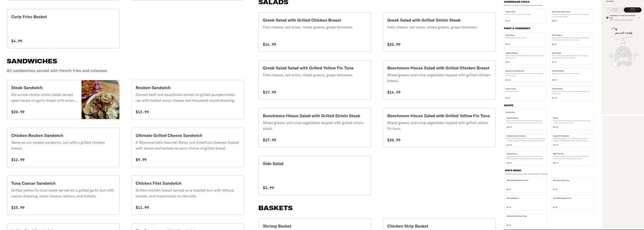Open the Side Salad item card
Screen dimensions: 644x230
[315, 175]
